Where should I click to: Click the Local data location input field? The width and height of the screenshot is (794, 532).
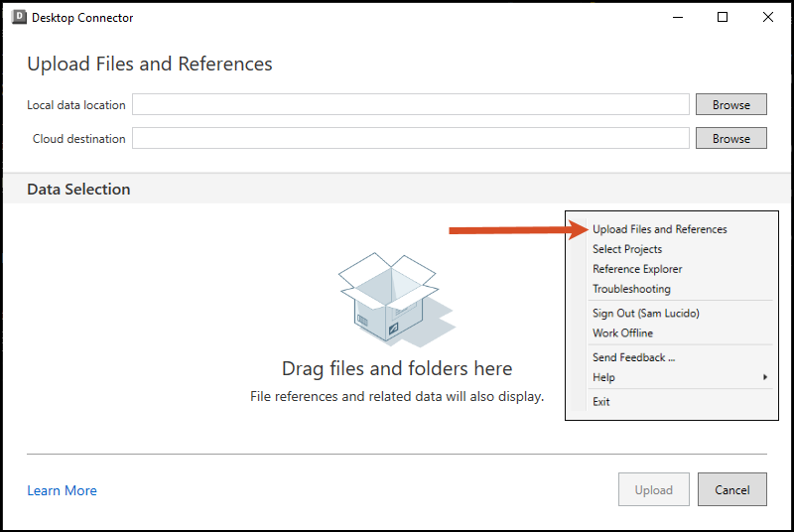[411, 105]
